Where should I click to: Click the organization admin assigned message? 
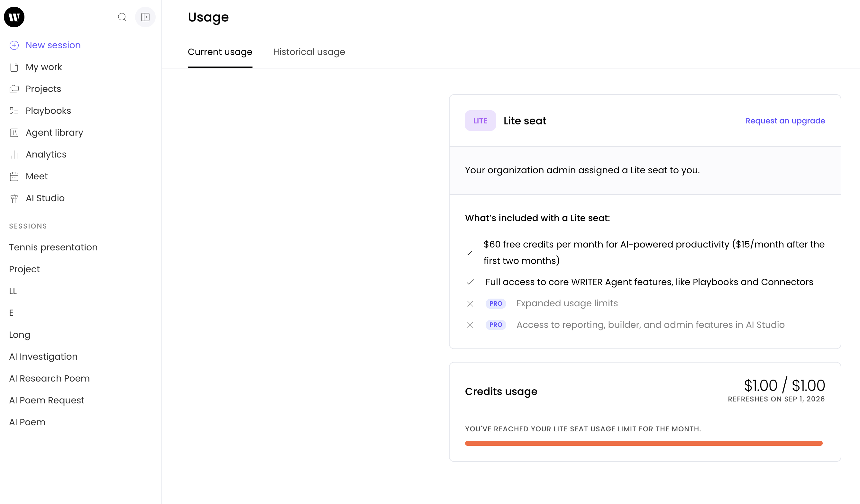(x=582, y=170)
